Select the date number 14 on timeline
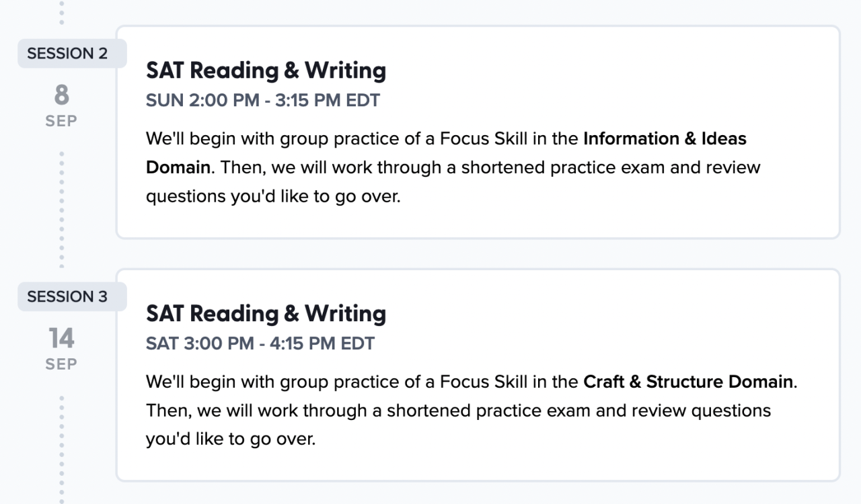The image size is (861, 504). (x=61, y=339)
